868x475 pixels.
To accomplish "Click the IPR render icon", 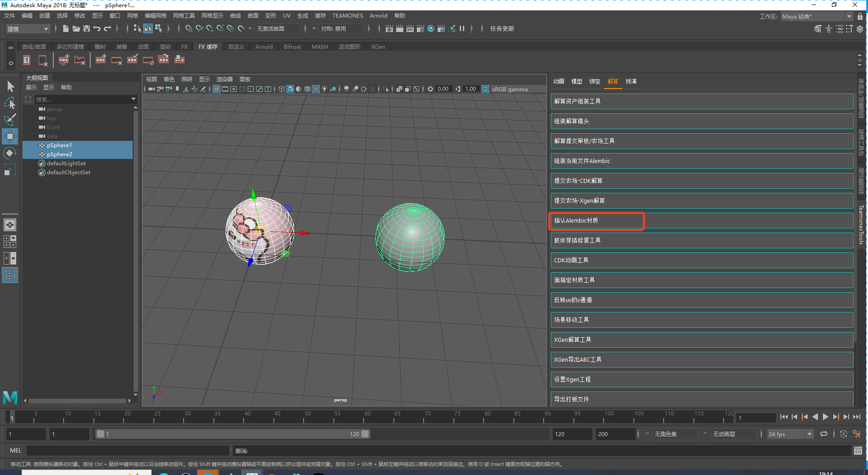I will (x=410, y=28).
